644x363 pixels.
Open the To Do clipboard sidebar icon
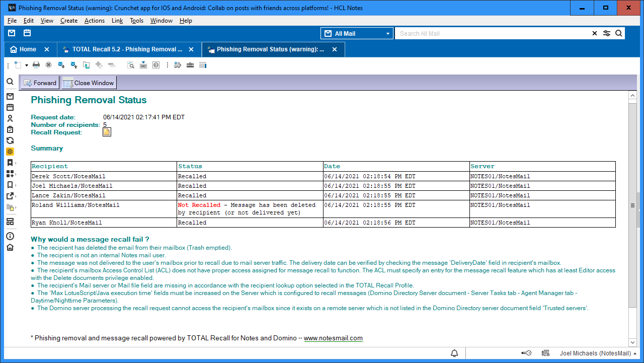(10, 129)
